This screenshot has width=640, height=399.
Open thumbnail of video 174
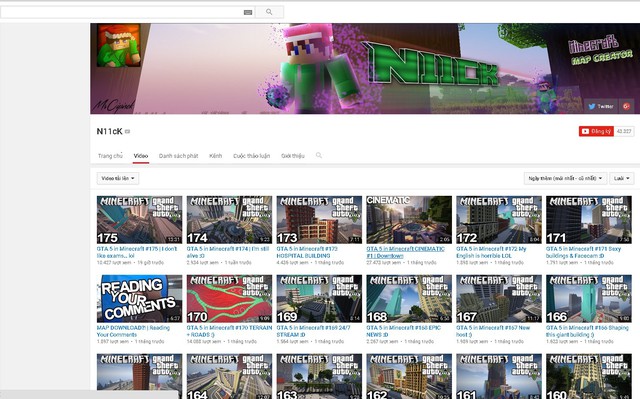pyautogui.click(x=229, y=219)
